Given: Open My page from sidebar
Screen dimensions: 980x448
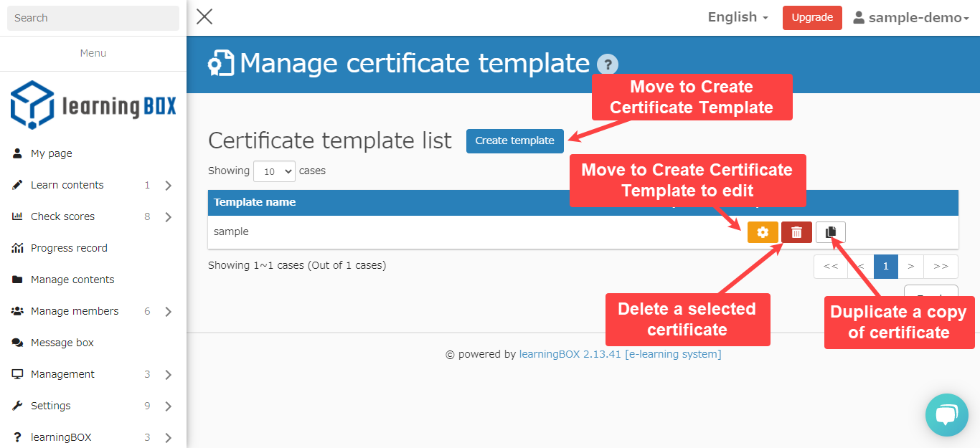Looking at the screenshot, I should (52, 153).
